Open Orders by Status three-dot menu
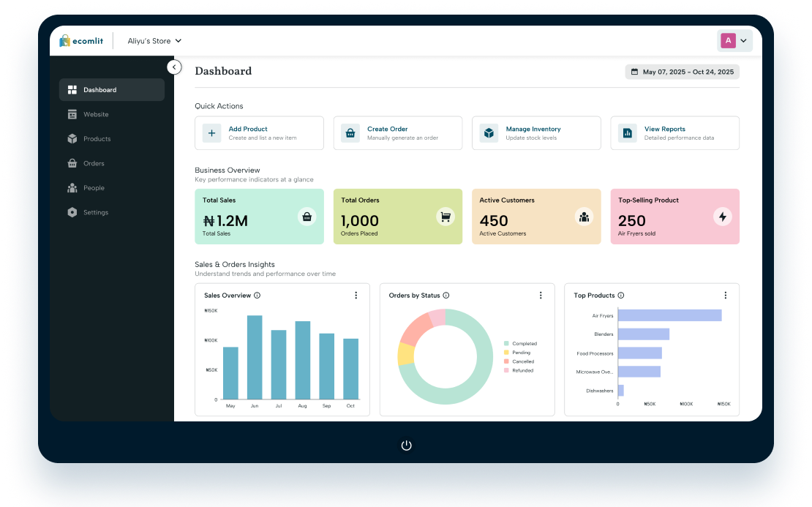Viewport: 812px width, 507px height. pyautogui.click(x=541, y=295)
